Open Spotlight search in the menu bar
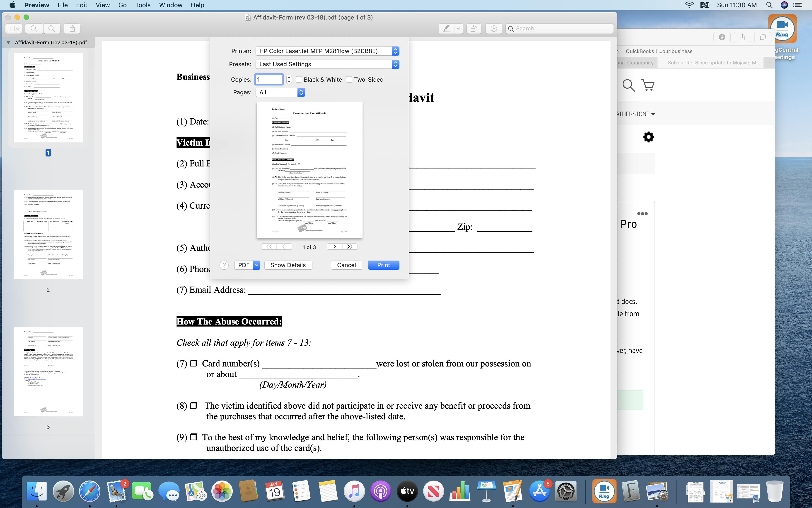 click(x=769, y=5)
